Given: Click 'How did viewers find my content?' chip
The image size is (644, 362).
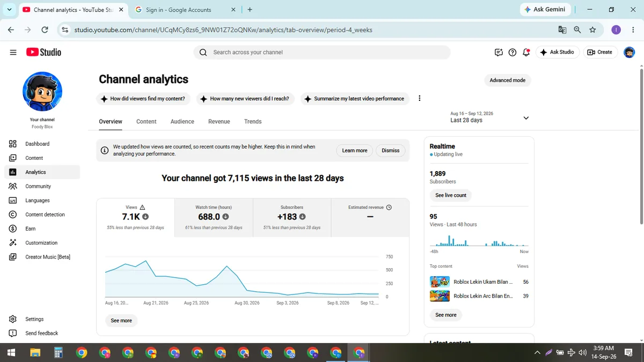Looking at the screenshot, I should (143, 99).
